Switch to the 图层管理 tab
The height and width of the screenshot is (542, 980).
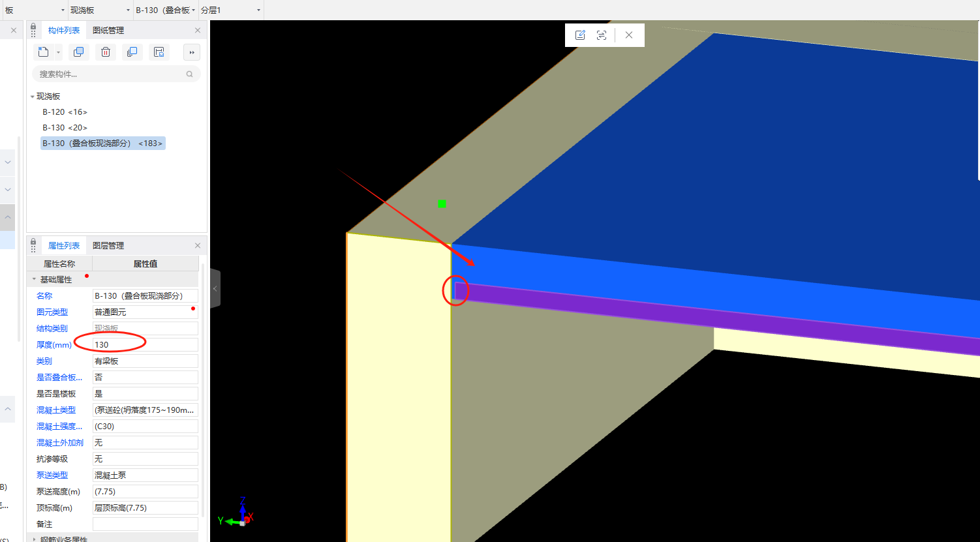pos(108,246)
